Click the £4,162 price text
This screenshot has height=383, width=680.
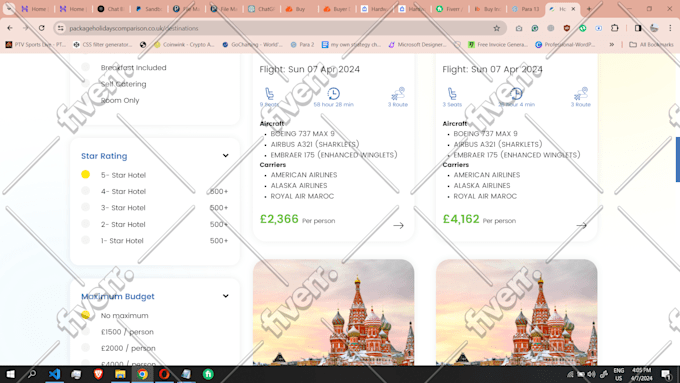pos(461,219)
